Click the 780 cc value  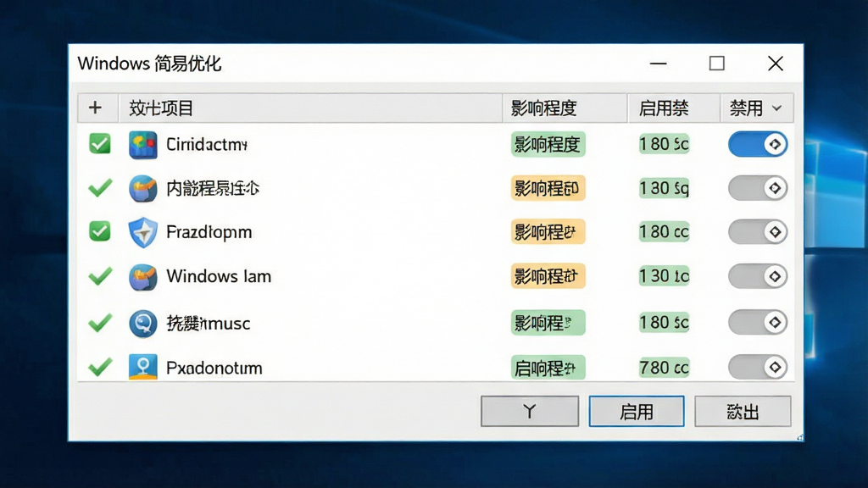pyautogui.click(x=665, y=368)
